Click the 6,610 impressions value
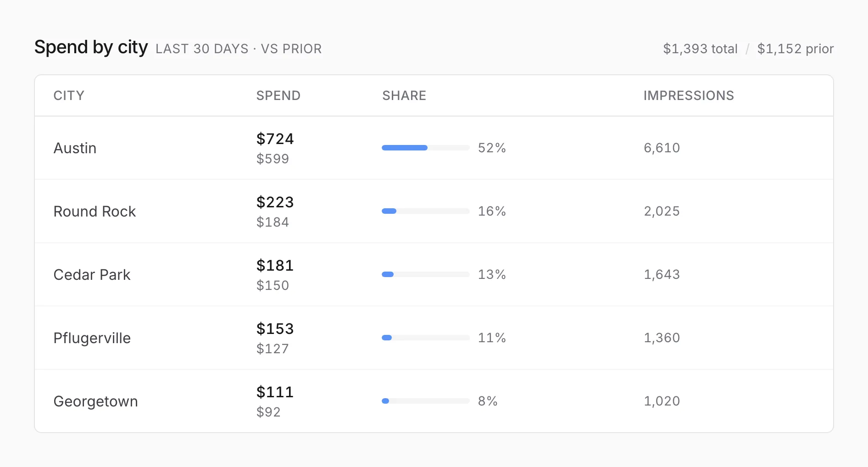The image size is (868, 467). pyautogui.click(x=662, y=148)
